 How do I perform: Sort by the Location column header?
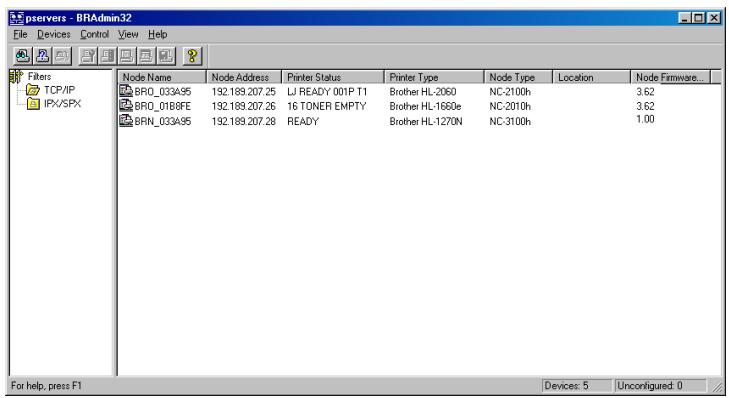tap(591, 77)
